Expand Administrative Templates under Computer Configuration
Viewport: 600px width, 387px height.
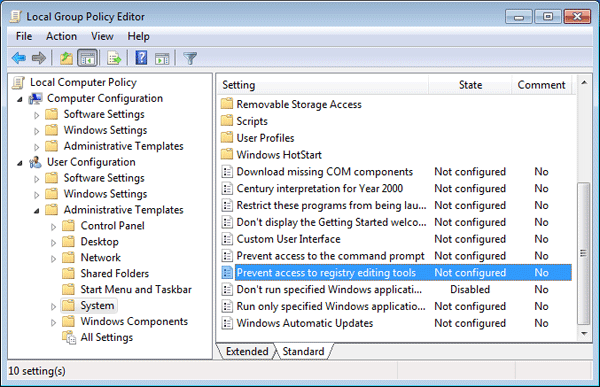click(x=37, y=147)
